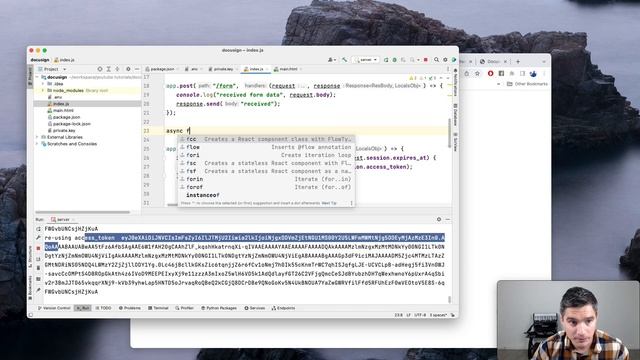Image resolution: width=640 pixels, height=360 pixels.
Task: Hide the Run panel with minus icon
Action: [x=448, y=220]
